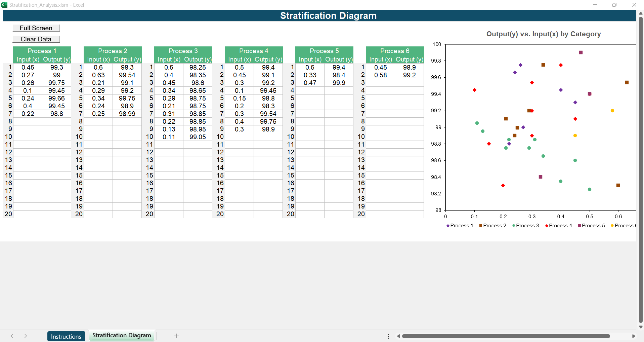This screenshot has height=342, width=644.
Task: Click the vertical scrollbar down arrow
Action: pyautogui.click(x=641, y=327)
